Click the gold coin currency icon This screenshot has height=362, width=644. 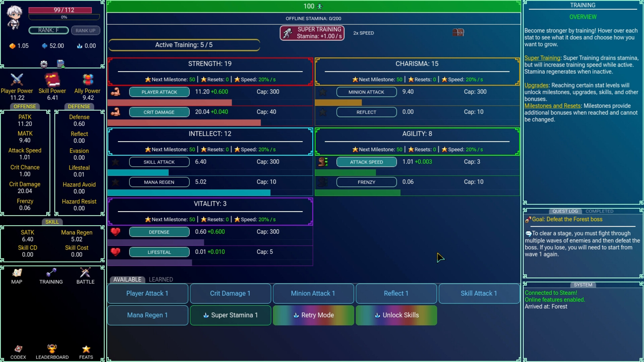[x=12, y=46]
